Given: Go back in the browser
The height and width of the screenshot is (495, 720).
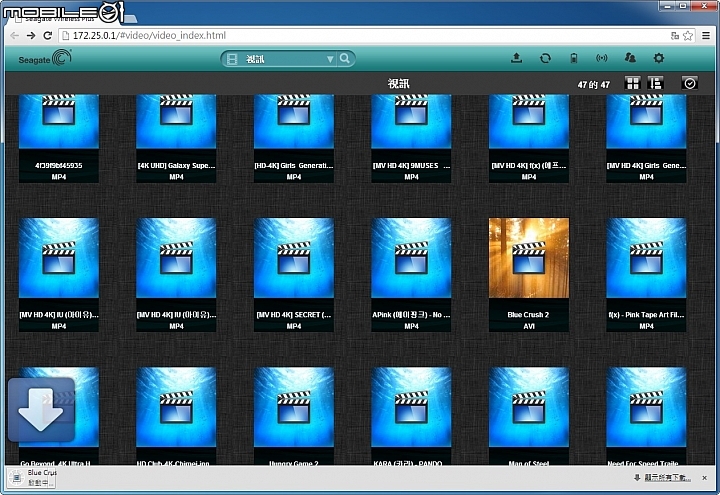Looking at the screenshot, I should [15, 35].
